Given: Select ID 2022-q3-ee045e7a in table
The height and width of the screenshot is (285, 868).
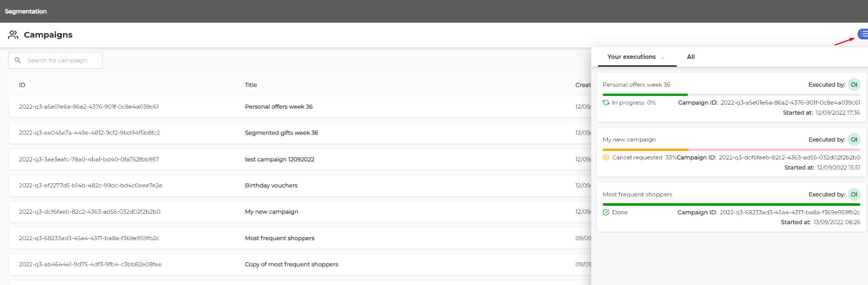Looking at the screenshot, I should [x=89, y=133].
